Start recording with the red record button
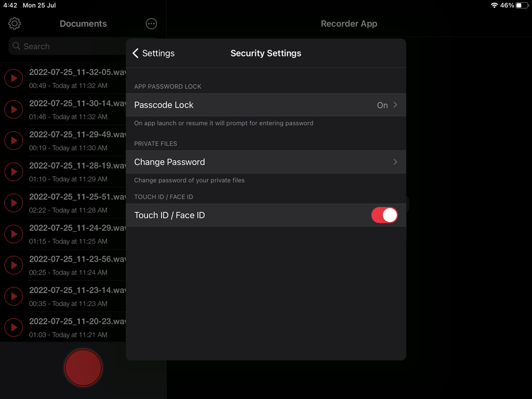 point(83,368)
